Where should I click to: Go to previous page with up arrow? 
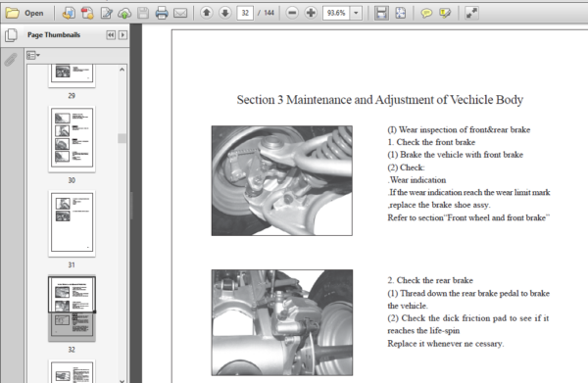(x=206, y=13)
